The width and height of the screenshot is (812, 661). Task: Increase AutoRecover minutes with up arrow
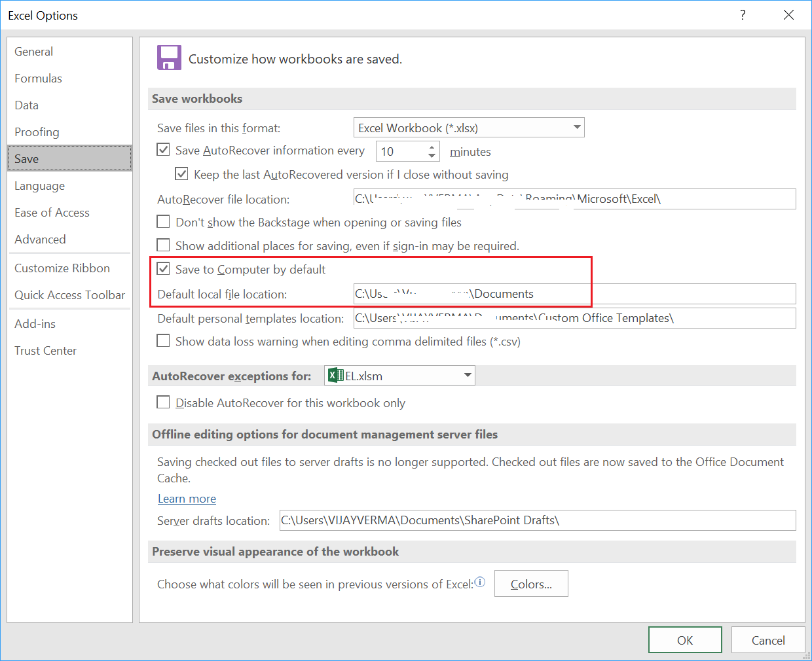click(x=432, y=147)
